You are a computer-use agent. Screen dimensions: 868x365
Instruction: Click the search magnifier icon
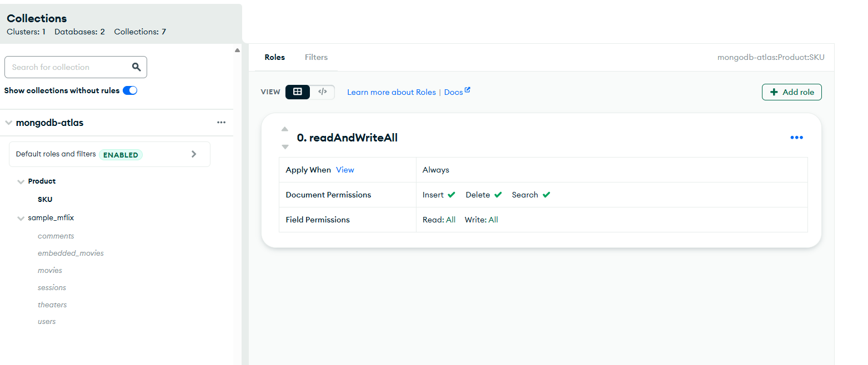136,67
